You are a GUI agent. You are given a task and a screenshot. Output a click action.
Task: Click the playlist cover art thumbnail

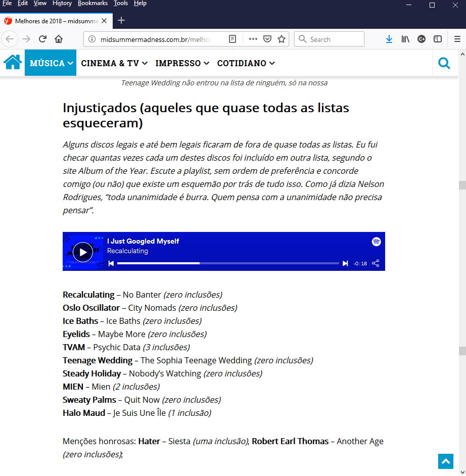pos(83,252)
